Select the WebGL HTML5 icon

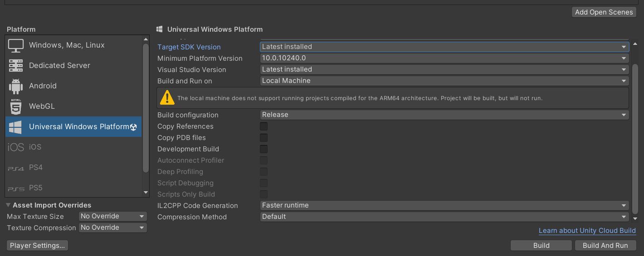point(16,106)
